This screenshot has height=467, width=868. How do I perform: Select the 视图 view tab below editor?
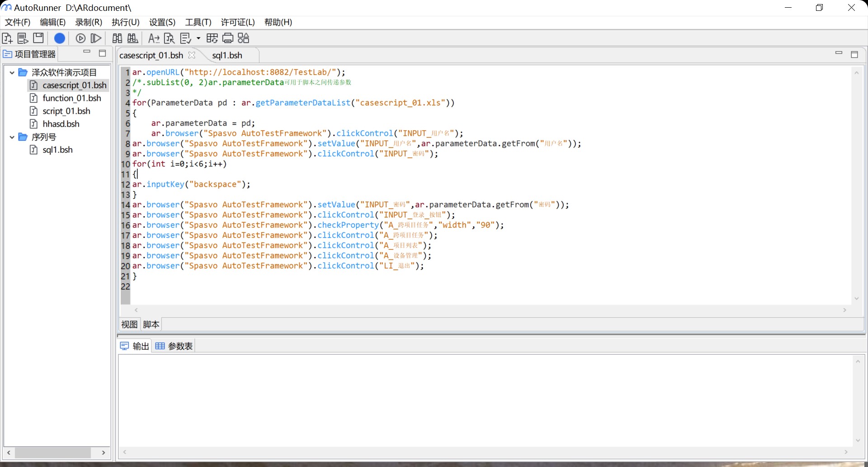click(x=129, y=324)
